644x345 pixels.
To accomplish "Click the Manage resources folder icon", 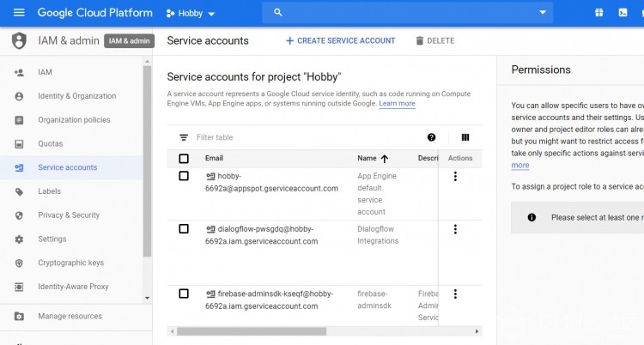I will pyautogui.click(x=19, y=316).
